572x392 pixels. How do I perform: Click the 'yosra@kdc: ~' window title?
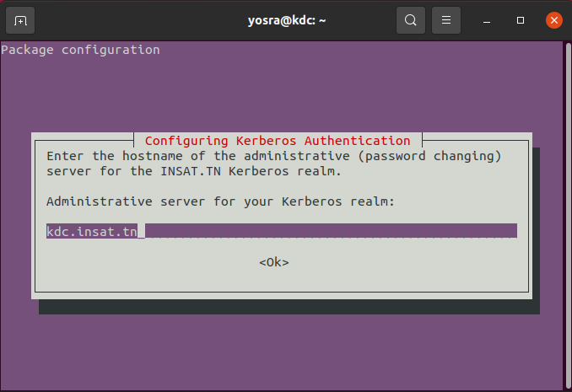(x=287, y=20)
